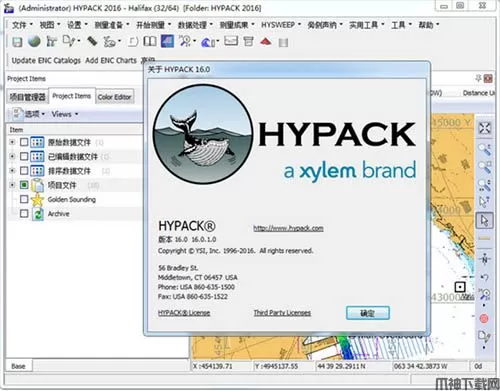This screenshot has height=391, width=500.
Task: Check the 排序数据文件 checkbox
Action: point(24,171)
